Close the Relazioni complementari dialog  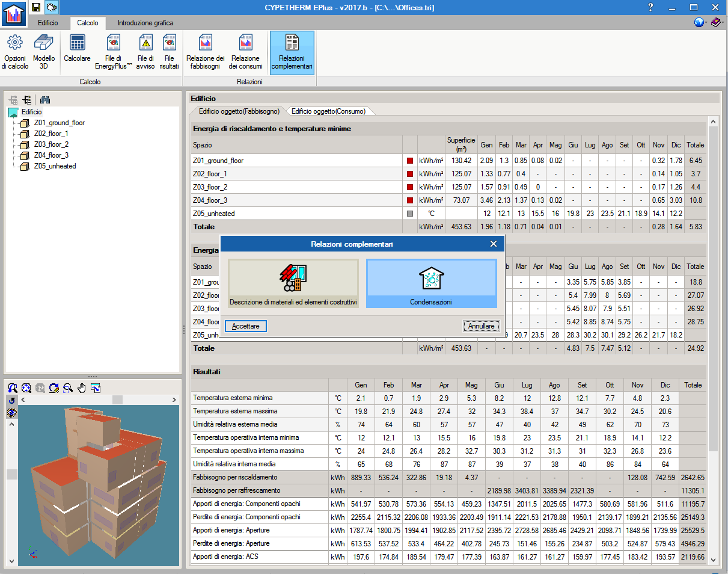pyautogui.click(x=494, y=244)
